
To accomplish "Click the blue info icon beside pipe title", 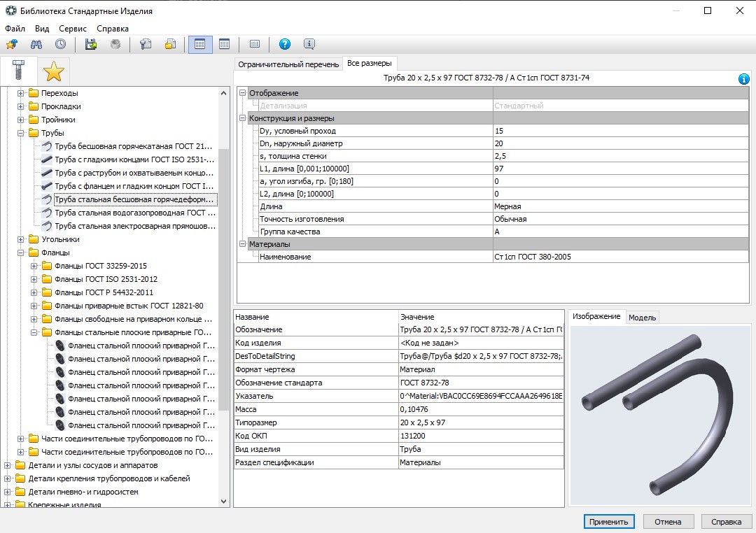I will coord(743,79).
